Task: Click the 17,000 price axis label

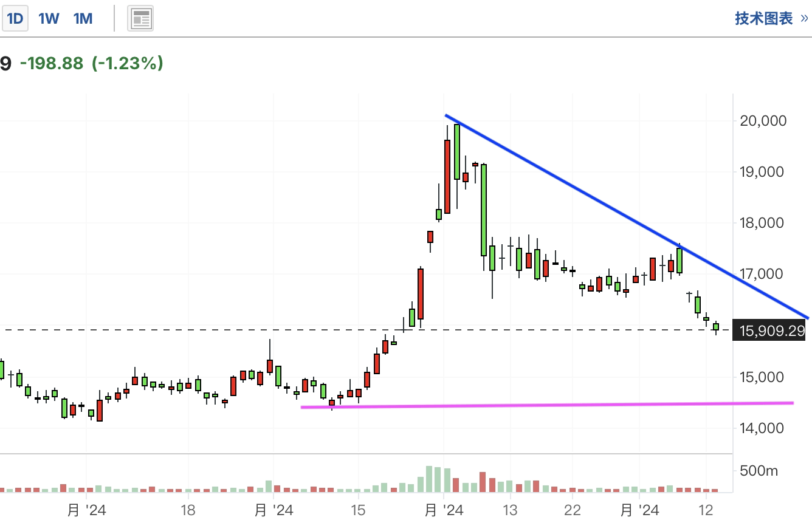Action: click(763, 274)
